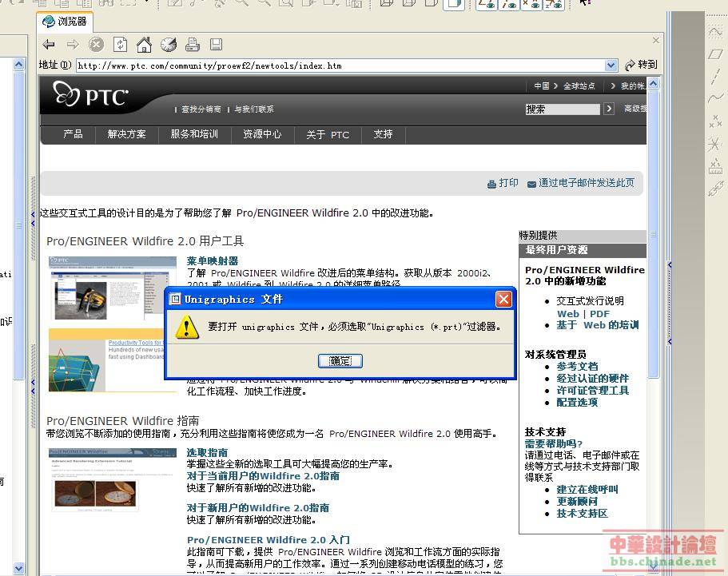Select the Coordinate System tool
This screenshot has height=576, width=728.
715,144
